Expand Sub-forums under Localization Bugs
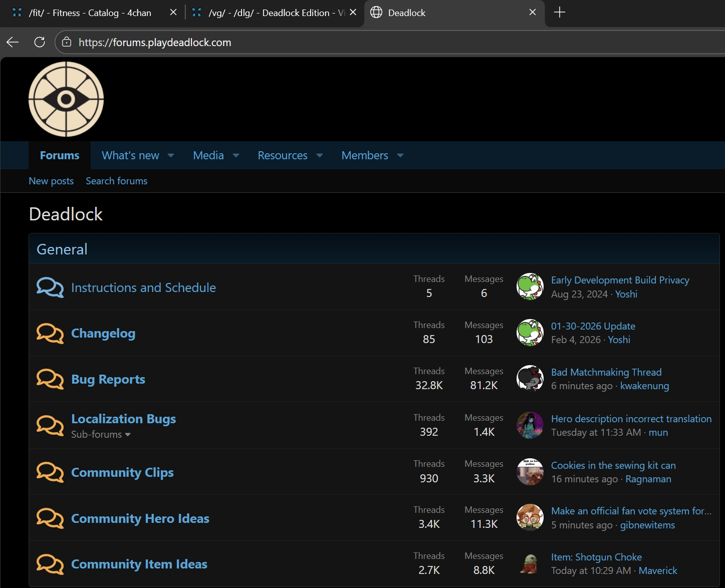 point(101,434)
